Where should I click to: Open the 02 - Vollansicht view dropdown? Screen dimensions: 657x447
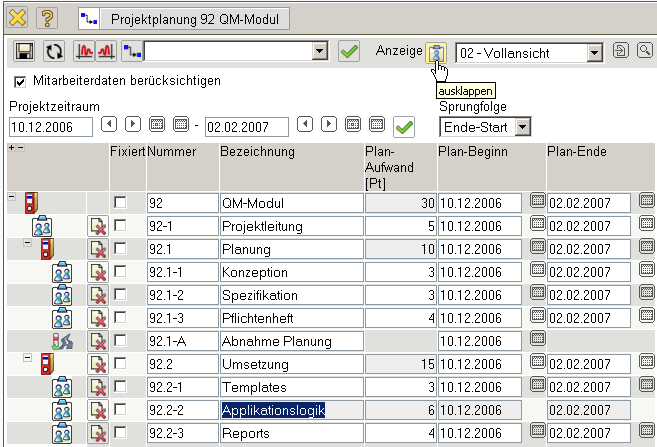click(594, 52)
